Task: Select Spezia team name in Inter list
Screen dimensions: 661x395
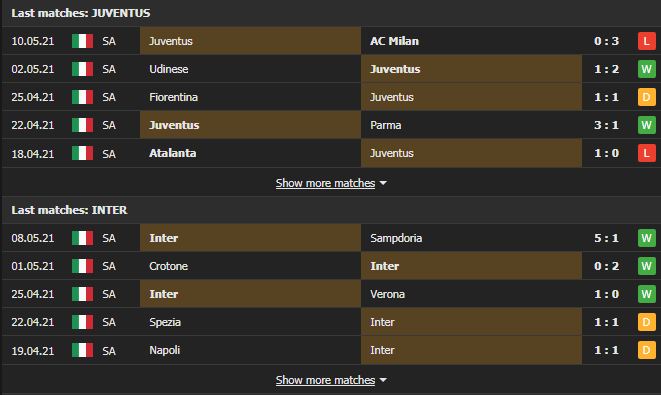Action: click(x=165, y=322)
